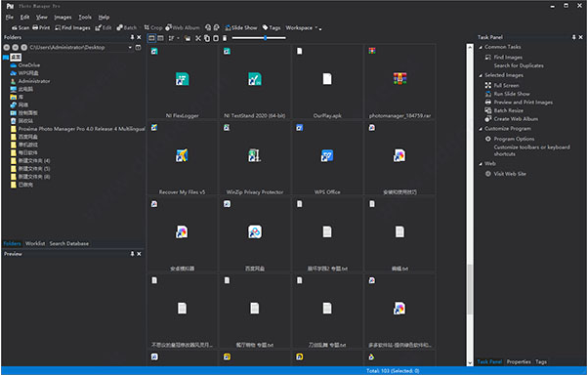The image size is (588, 376).
Task: Toggle the thumbnail view mode button
Action: click(151, 38)
